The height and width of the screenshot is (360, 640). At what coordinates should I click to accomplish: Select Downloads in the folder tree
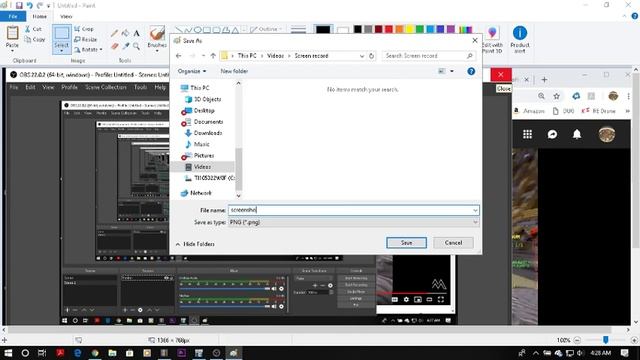pos(208,133)
